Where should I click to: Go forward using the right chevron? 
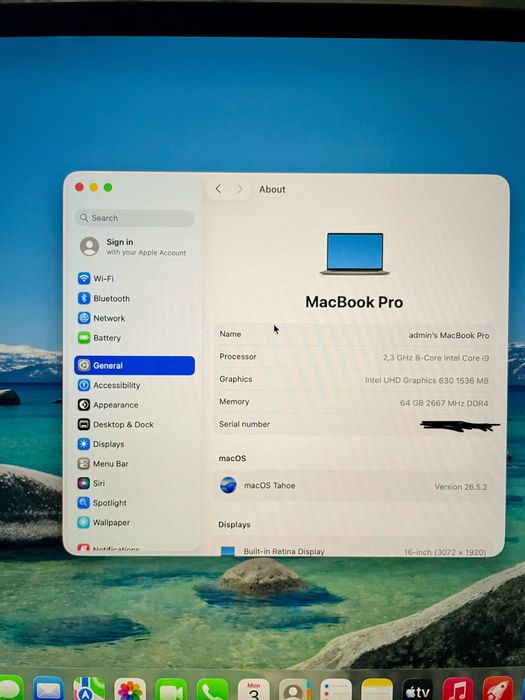(240, 189)
